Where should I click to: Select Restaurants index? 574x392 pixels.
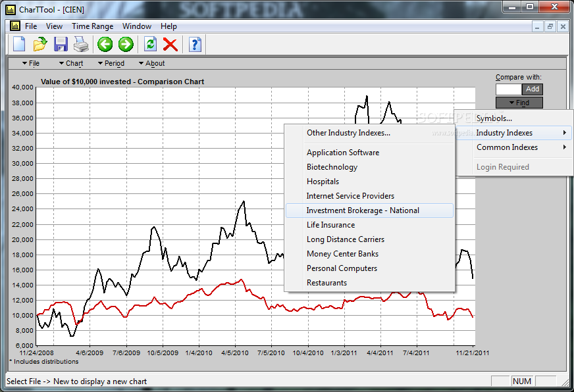pyautogui.click(x=369, y=283)
